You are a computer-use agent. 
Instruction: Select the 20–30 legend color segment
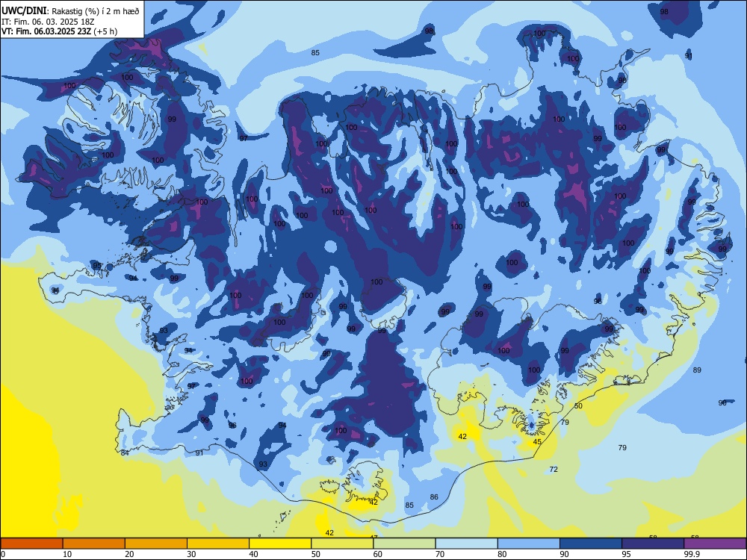pyautogui.click(x=156, y=544)
